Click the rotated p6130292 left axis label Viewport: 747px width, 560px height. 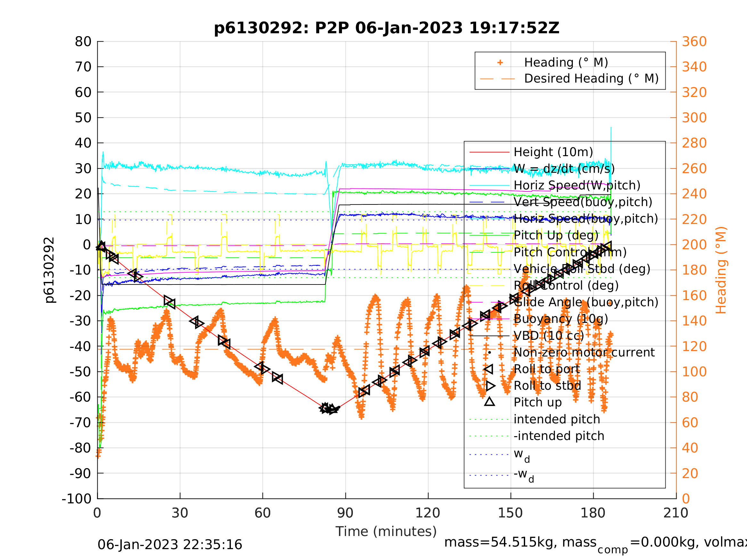coord(49,270)
